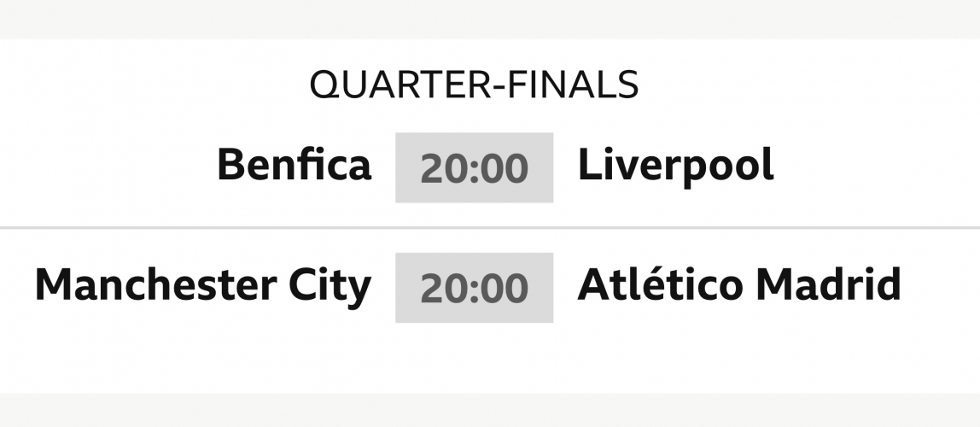Click the 20:00 kick-off box for Benfica match
This screenshot has width=980, height=427.
coord(474,168)
